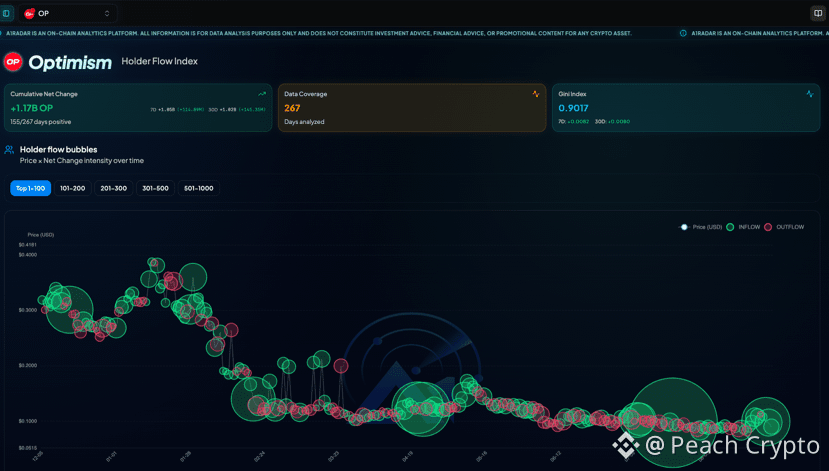This screenshot has height=471, width=829.
Task: Click the pulse icon in Gini Index card
Action: (809, 94)
